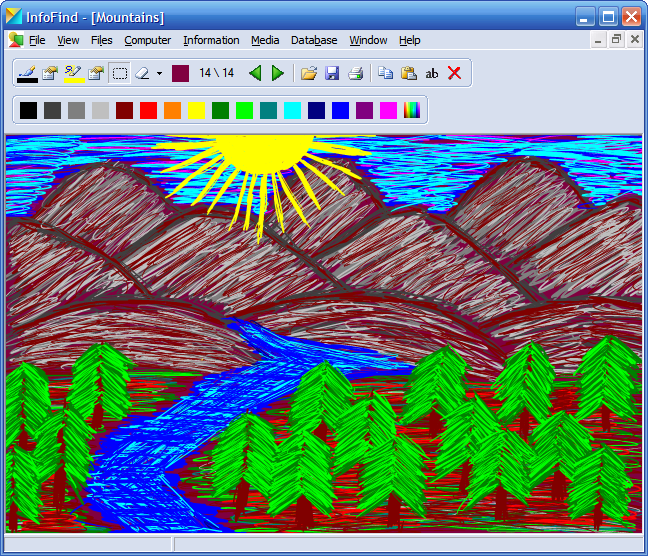Close the Mountains document child window
648x556 pixels.
click(635, 40)
